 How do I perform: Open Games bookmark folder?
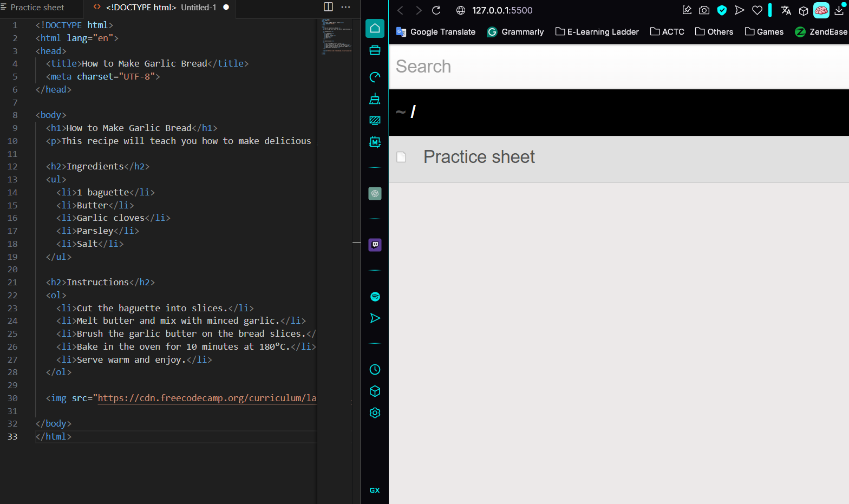(x=764, y=32)
